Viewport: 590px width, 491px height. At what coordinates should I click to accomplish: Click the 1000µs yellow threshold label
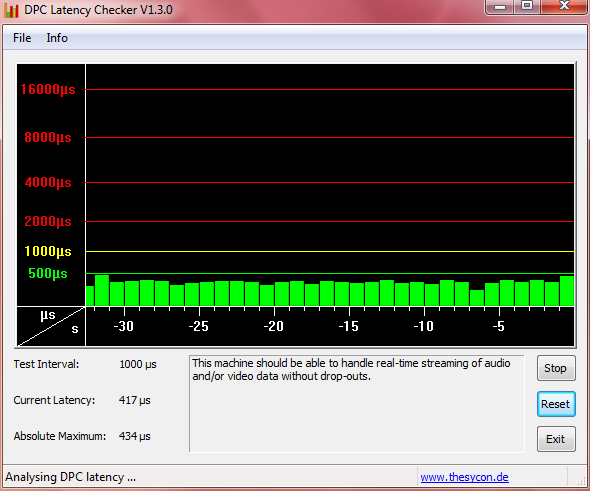point(48,251)
